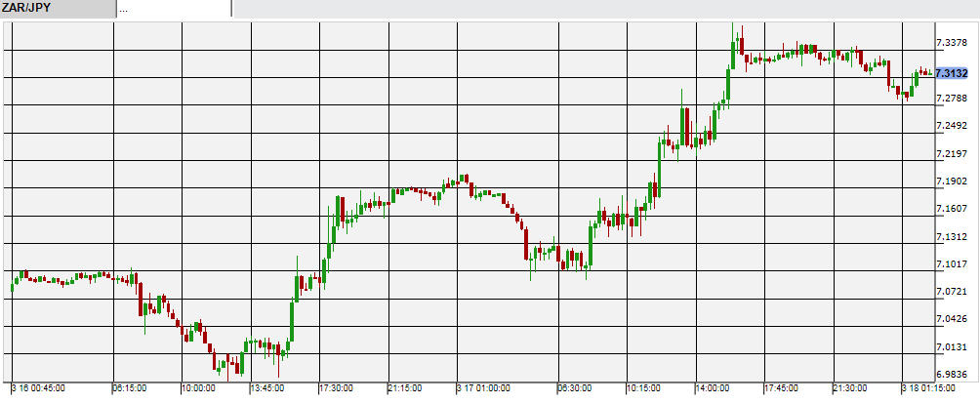The height and width of the screenshot is (403, 980).
Task: Select the 6.9836 bottom price label
Action: [x=951, y=375]
